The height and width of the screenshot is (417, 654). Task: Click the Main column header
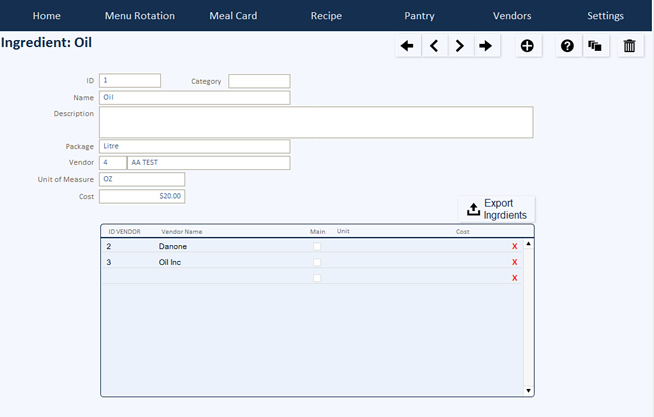[x=317, y=231]
